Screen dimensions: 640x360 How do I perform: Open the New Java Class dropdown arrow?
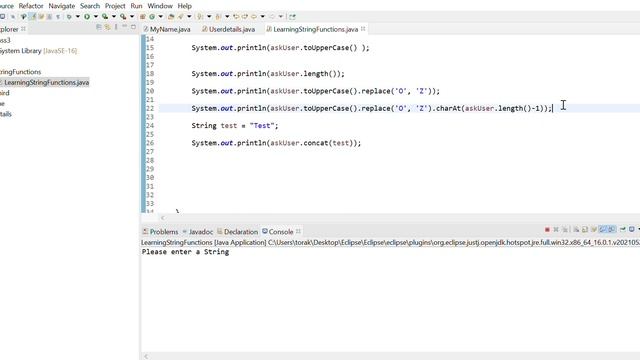[160, 17]
